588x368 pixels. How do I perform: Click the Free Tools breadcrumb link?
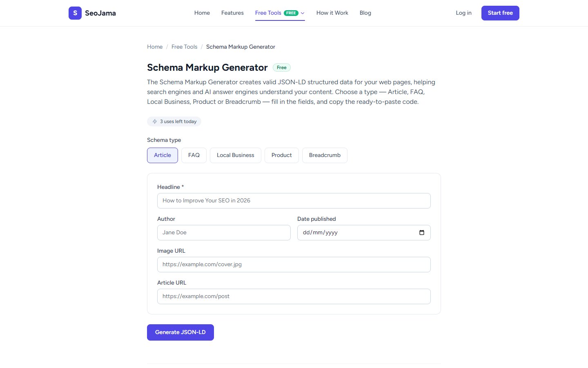pyautogui.click(x=184, y=47)
